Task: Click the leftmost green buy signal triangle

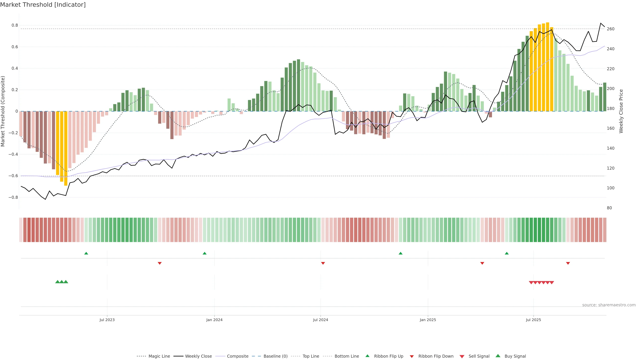Action: pyautogui.click(x=58, y=282)
